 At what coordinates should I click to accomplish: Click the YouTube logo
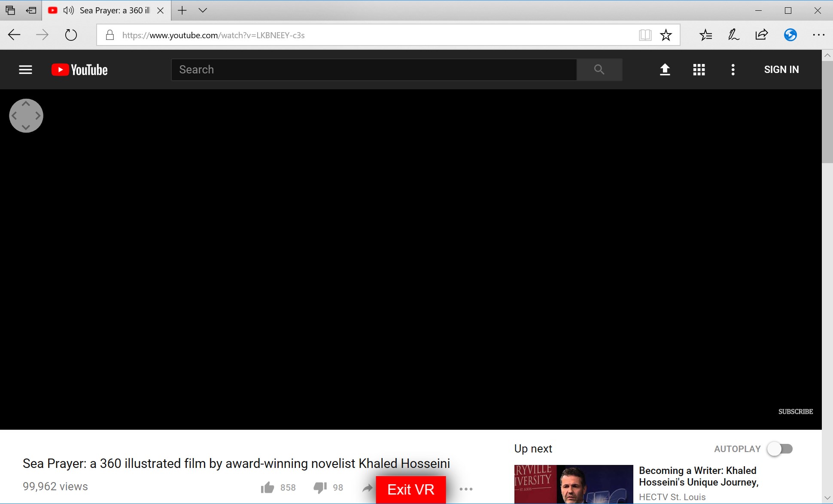coord(79,70)
